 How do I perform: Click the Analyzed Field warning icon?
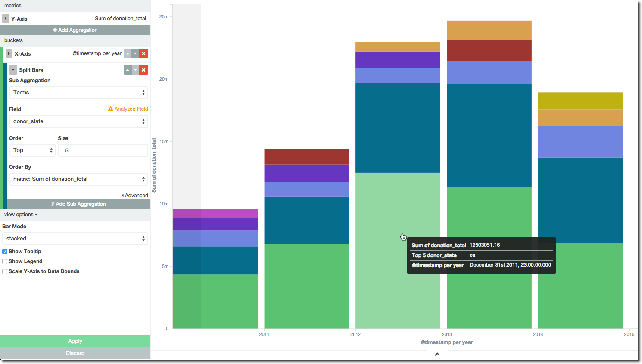[111, 109]
